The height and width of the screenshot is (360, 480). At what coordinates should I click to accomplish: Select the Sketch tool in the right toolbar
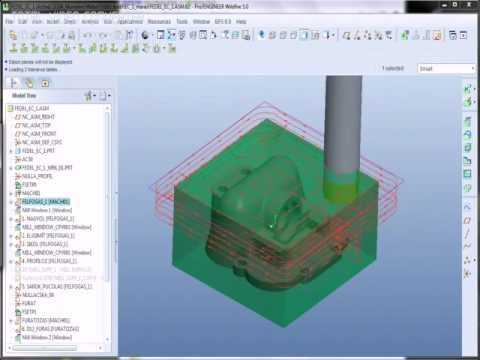pos(467,207)
